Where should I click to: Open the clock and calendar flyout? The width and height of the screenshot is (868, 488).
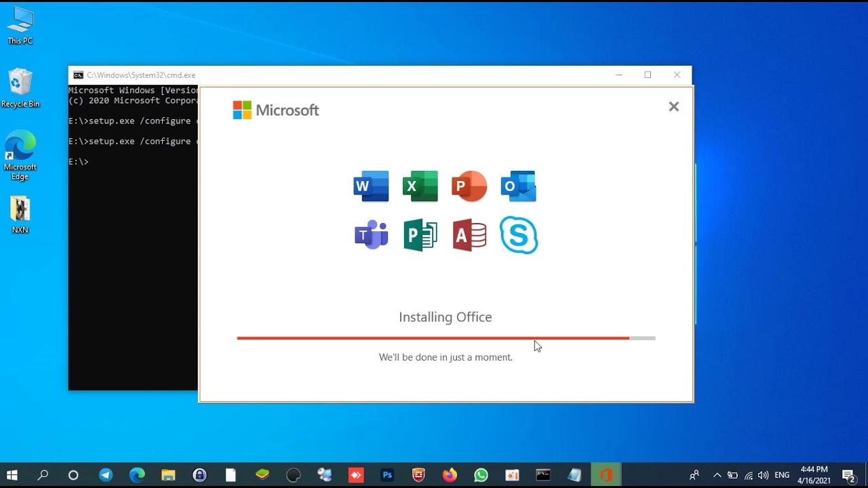pos(814,475)
